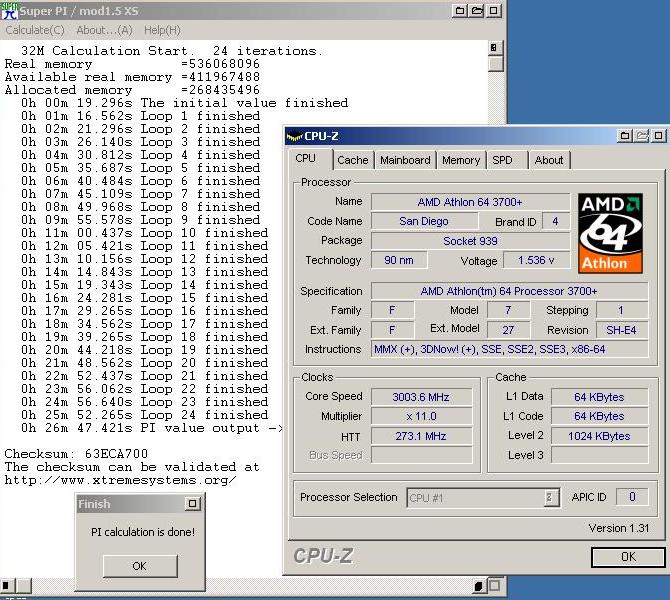
Task: Click the Core Speed value 3003.6 MHz
Action: click(421, 397)
